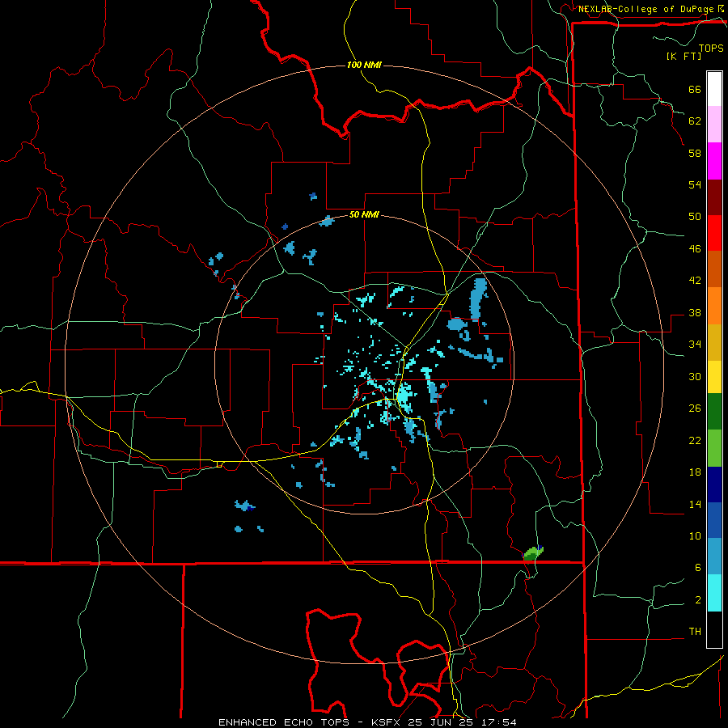Click the '14' legend value

(695, 504)
